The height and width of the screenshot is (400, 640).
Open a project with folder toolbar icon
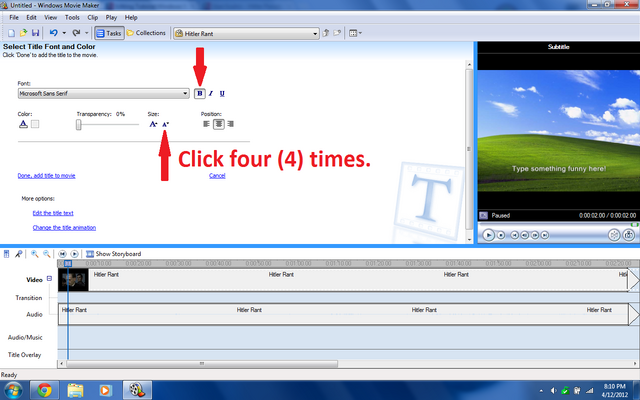[x=23, y=33]
